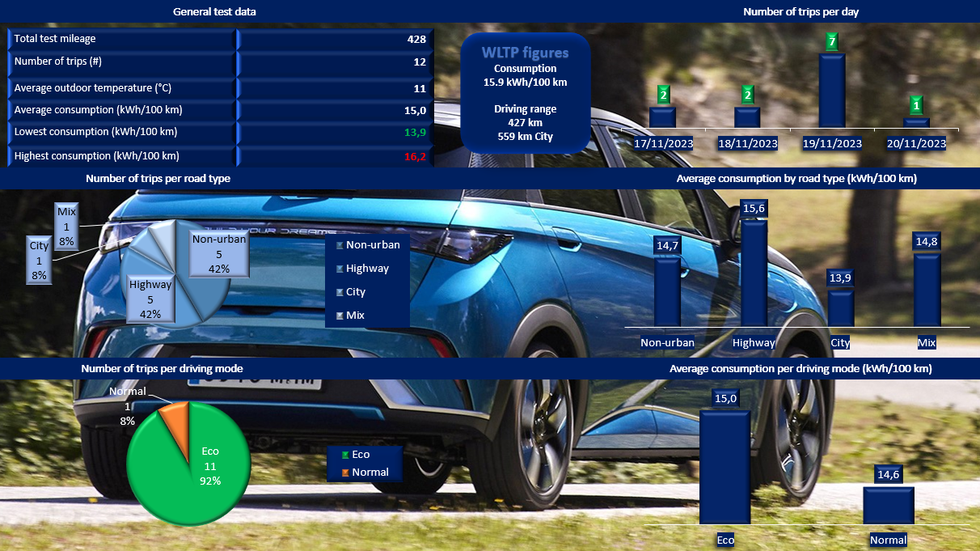Select the Normal bar labeled 14,6
Viewport: 980px width, 551px height.
click(x=888, y=505)
